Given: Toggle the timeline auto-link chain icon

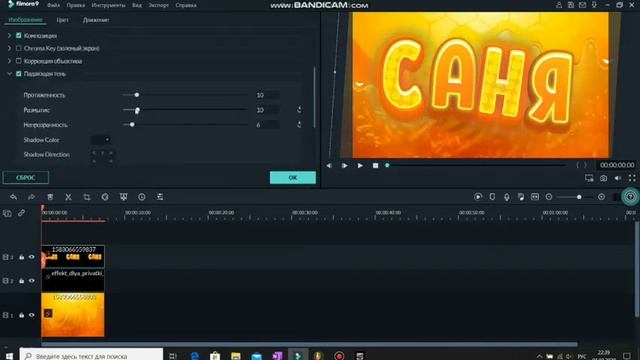Looking at the screenshot, I should (21, 213).
